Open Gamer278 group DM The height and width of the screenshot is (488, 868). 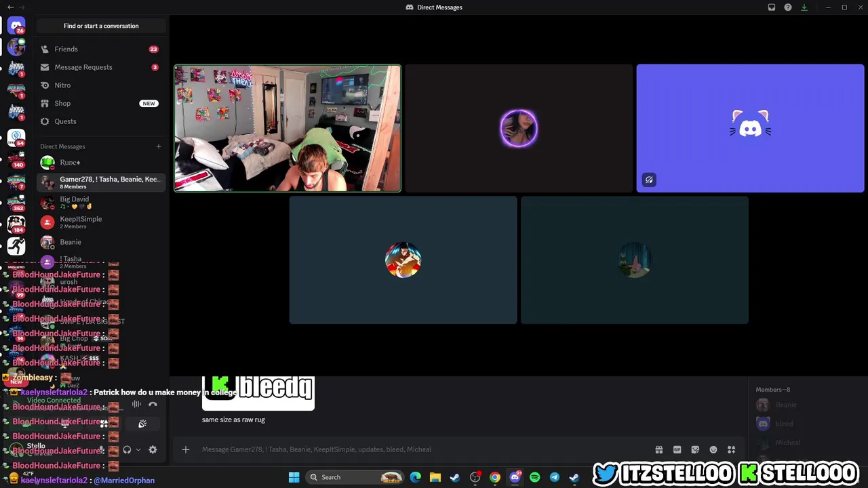[101, 182]
